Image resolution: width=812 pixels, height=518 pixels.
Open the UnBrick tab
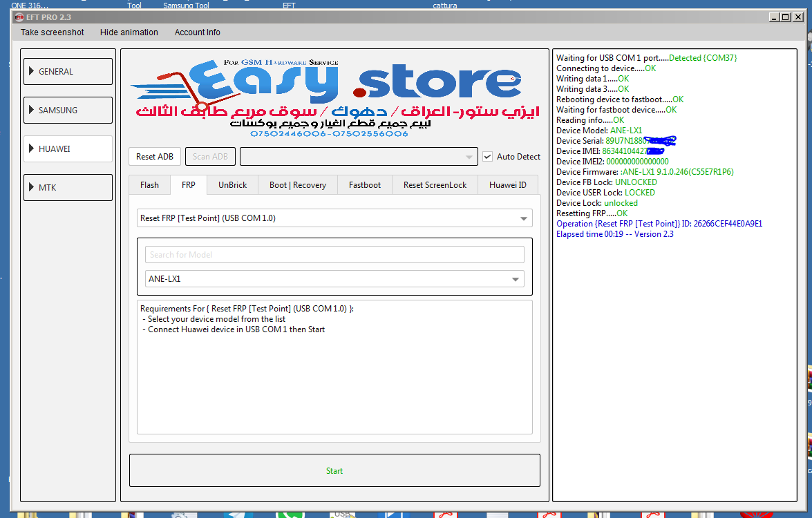(232, 185)
